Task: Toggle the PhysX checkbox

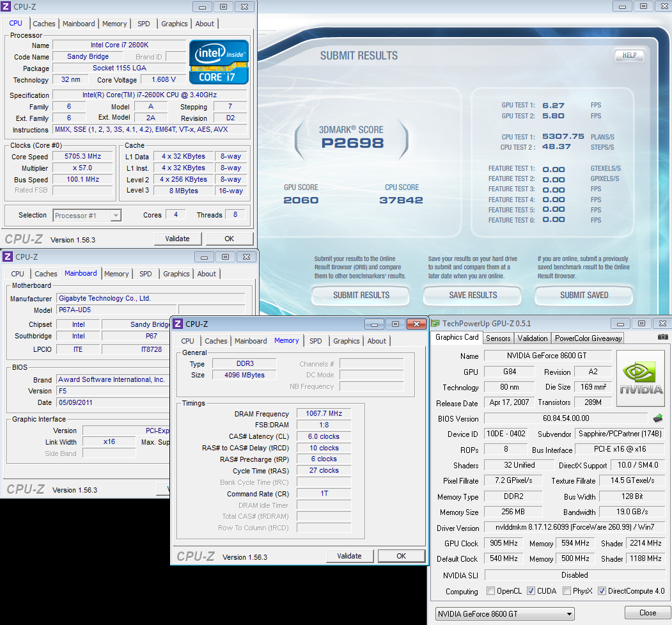Action: 567,590
